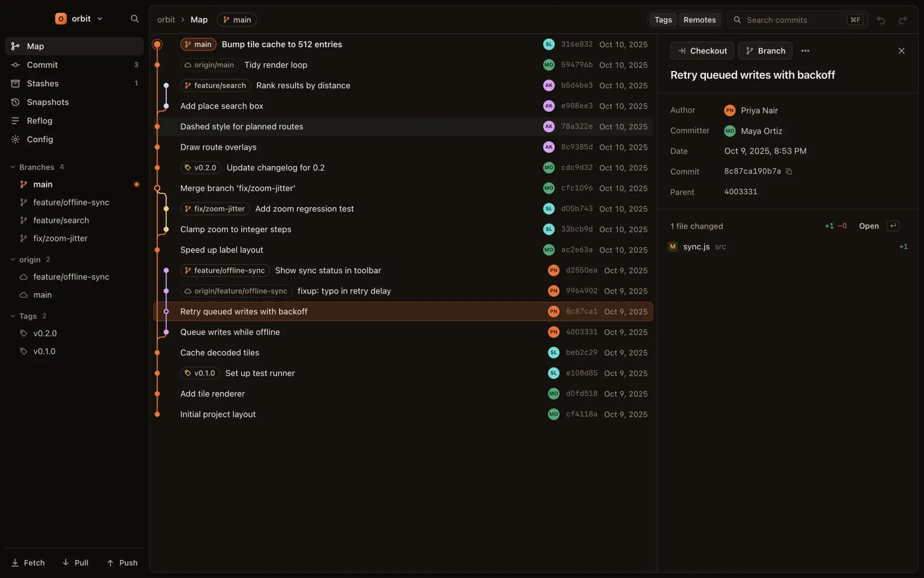Image resolution: width=924 pixels, height=578 pixels.
Task: Click the Pull button
Action: click(75, 563)
